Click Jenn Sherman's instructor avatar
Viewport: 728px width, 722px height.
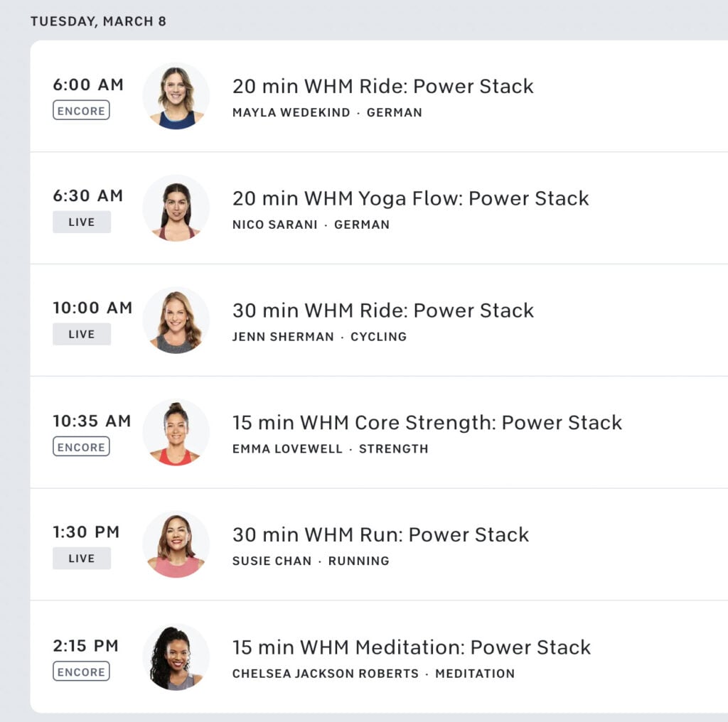[176, 320]
